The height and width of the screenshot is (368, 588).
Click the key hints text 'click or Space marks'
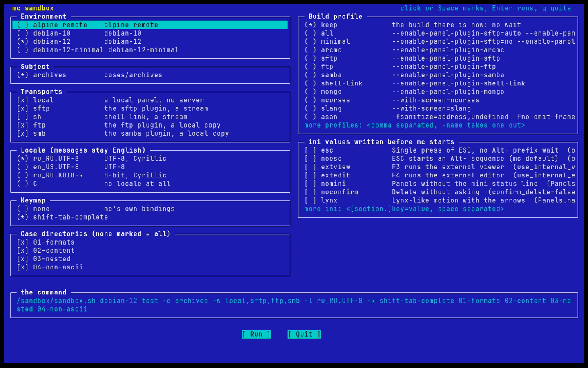pyautogui.click(x=442, y=8)
